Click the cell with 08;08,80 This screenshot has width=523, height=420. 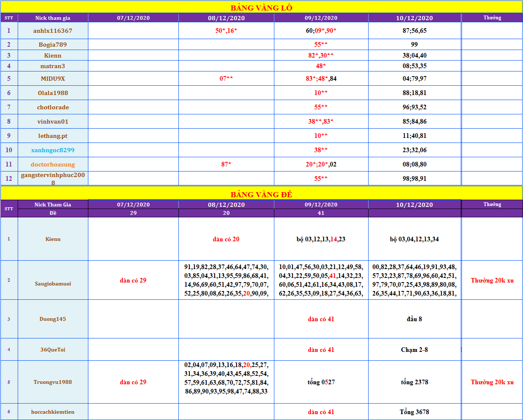pos(414,164)
